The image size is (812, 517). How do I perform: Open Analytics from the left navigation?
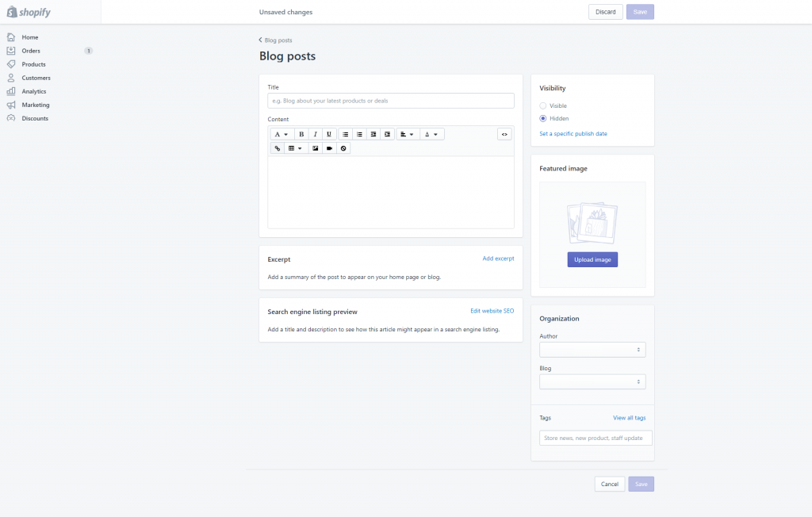point(34,91)
